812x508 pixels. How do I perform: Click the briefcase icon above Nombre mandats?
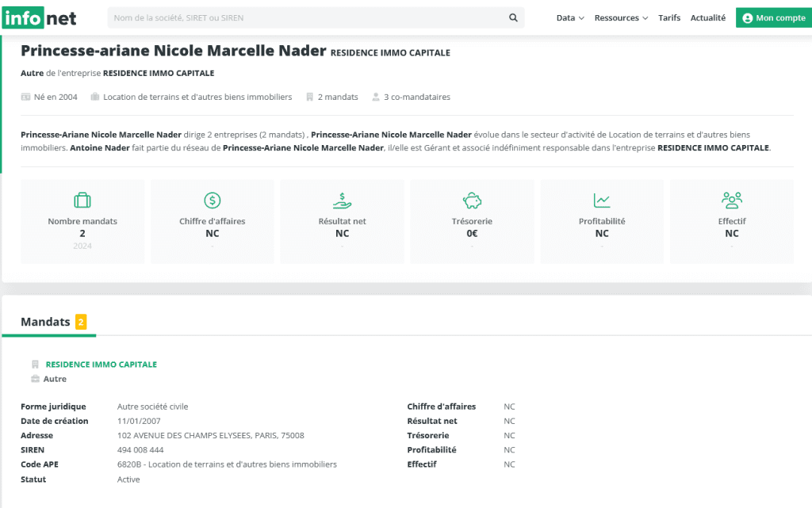(x=82, y=201)
